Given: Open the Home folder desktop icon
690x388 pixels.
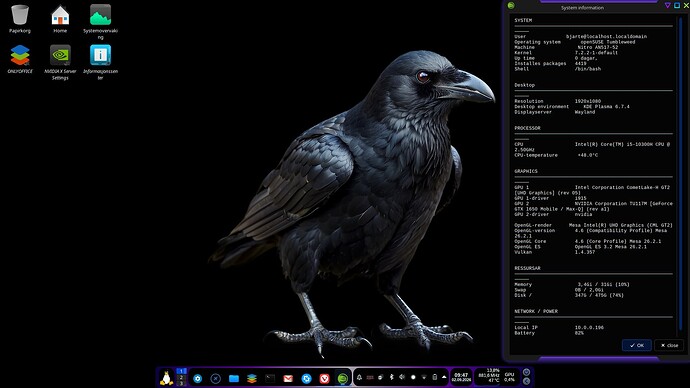Looking at the screenshot, I should coord(60,19).
